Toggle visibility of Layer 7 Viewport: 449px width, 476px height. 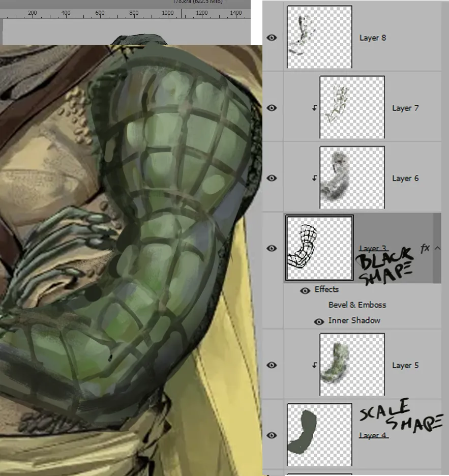pos(272,108)
